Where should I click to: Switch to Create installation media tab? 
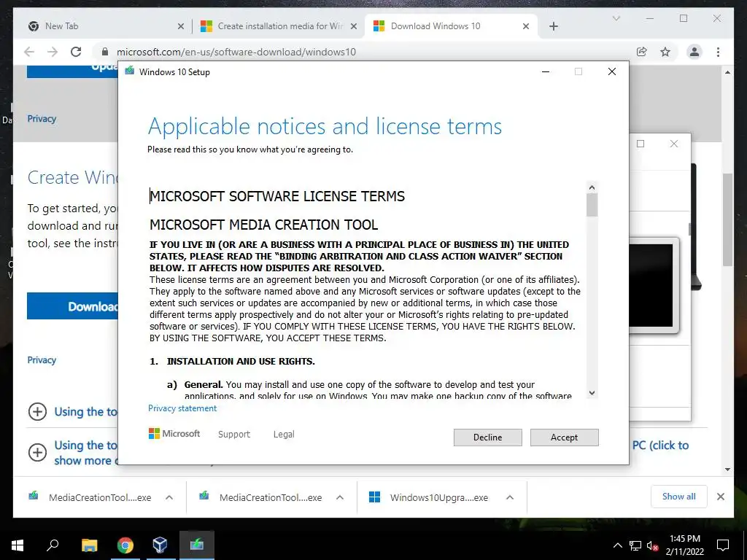click(279, 26)
